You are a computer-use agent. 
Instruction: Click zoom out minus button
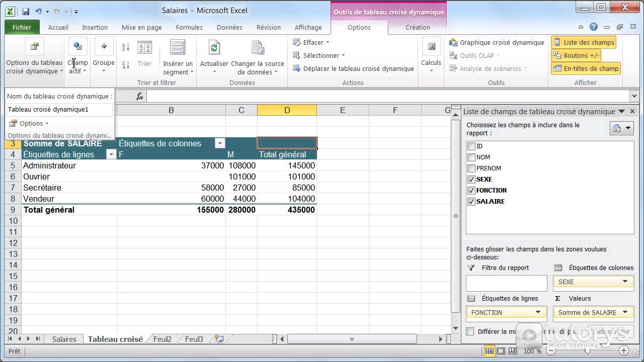(x=551, y=350)
